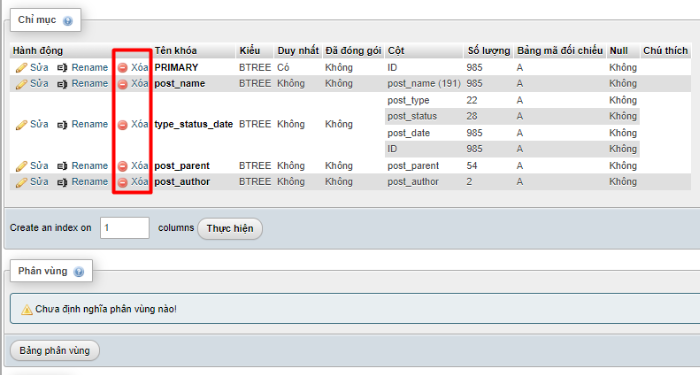This screenshot has width=700, height=375.
Task: Click the pencil edit icon for post_author index
Action: pos(21,182)
